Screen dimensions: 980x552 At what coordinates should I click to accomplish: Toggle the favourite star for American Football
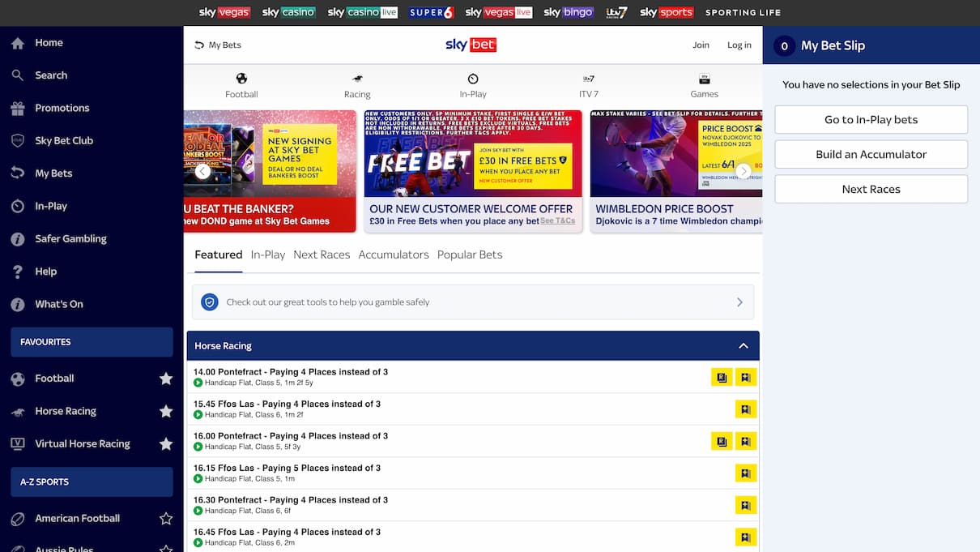click(166, 519)
